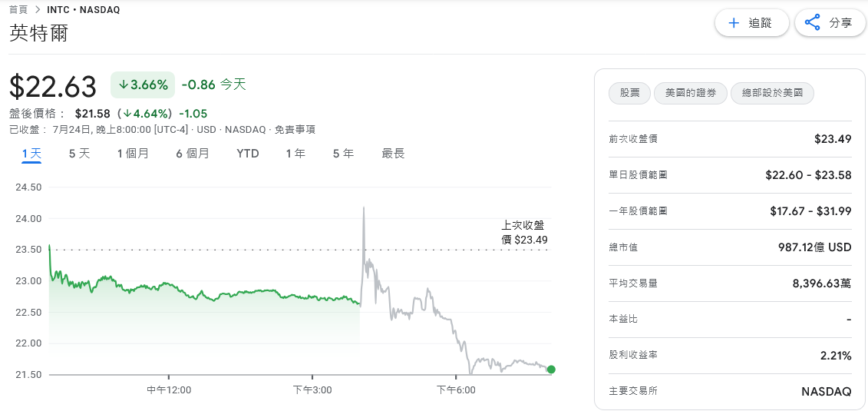Click the share icon on the 分享 button
The height and width of the screenshot is (411, 868).
coord(812,23)
